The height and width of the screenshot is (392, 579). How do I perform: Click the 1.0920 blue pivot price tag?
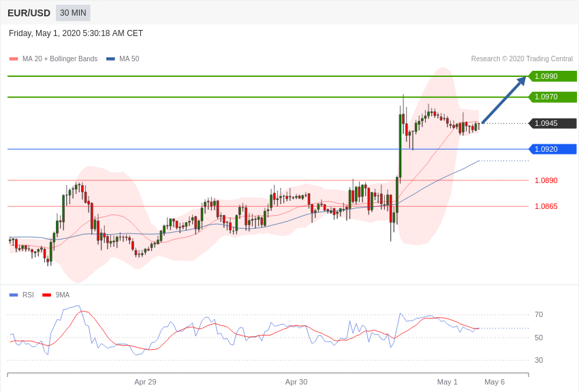552,149
